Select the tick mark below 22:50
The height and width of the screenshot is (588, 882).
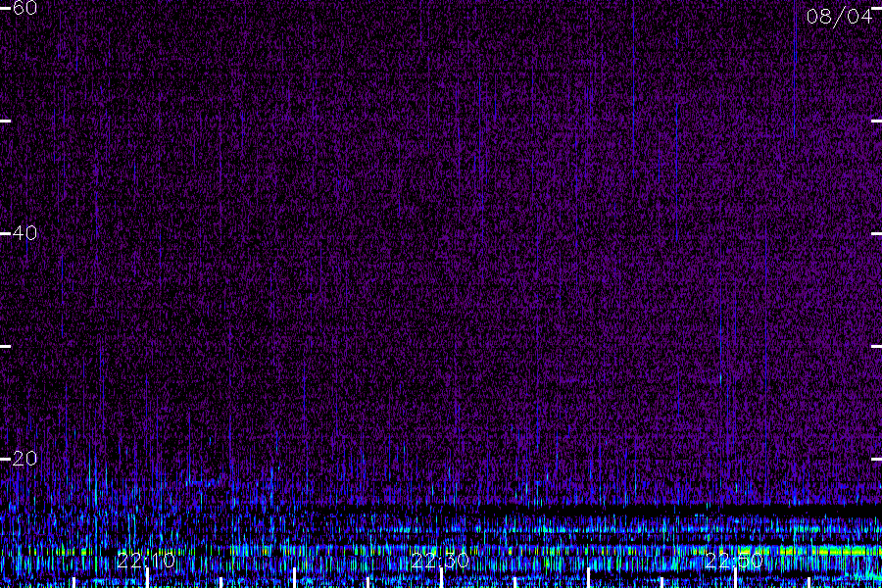[735, 578]
